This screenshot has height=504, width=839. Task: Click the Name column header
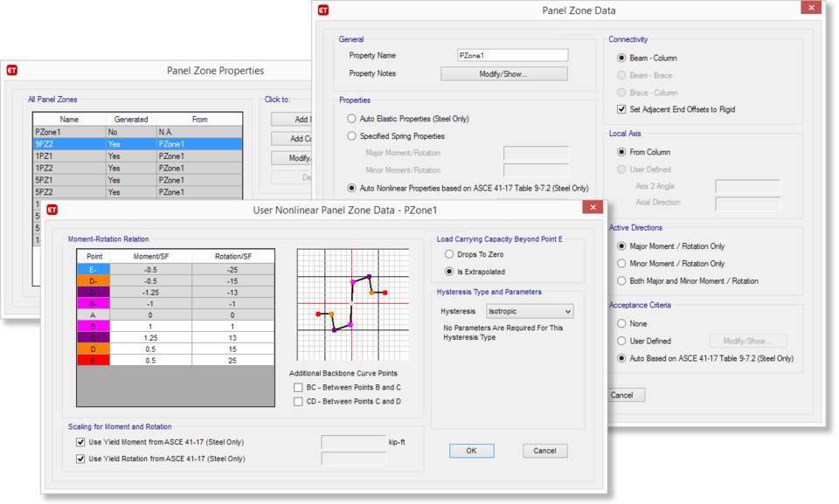click(69, 120)
